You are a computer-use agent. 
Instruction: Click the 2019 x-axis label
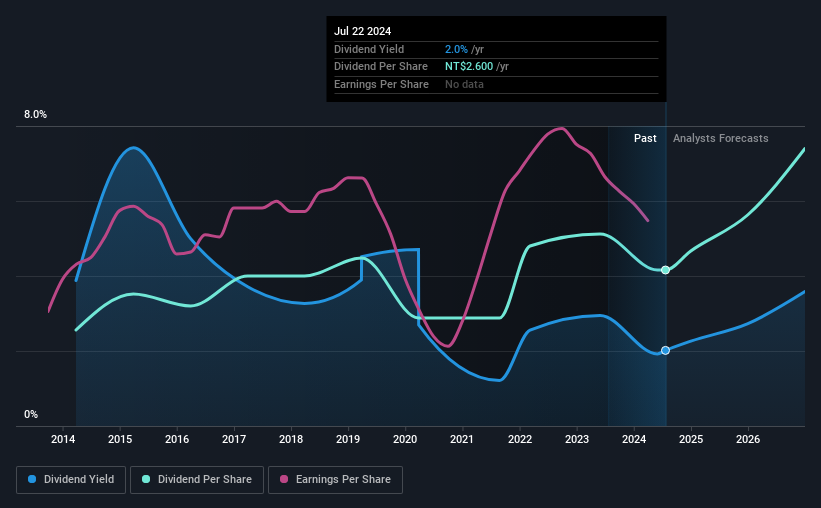pos(348,439)
